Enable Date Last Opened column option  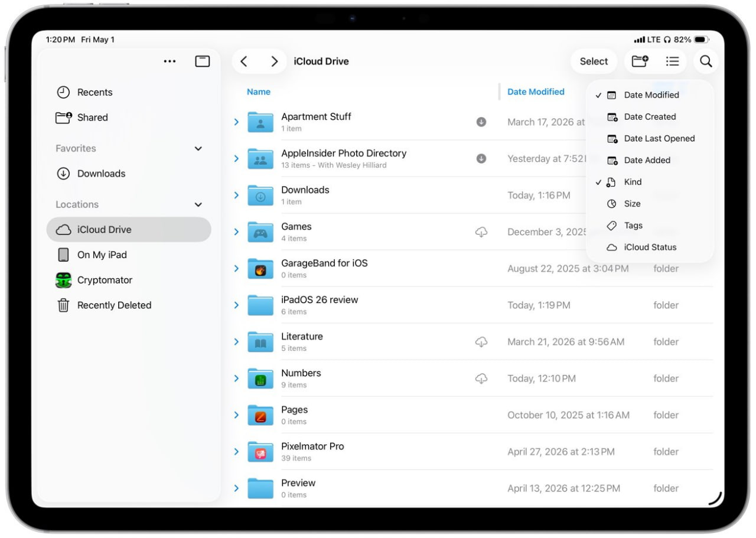click(x=650, y=139)
